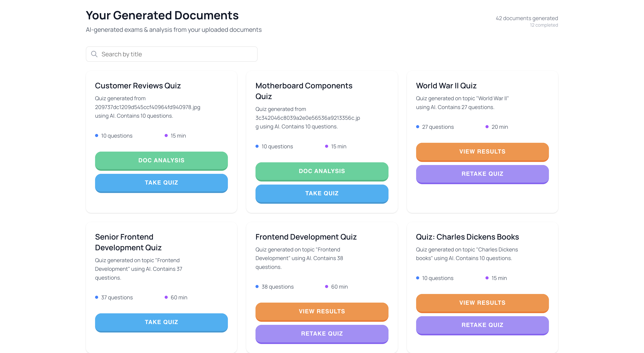
Task: Select the Senior Frontend Development Quiz title
Action: (x=128, y=242)
